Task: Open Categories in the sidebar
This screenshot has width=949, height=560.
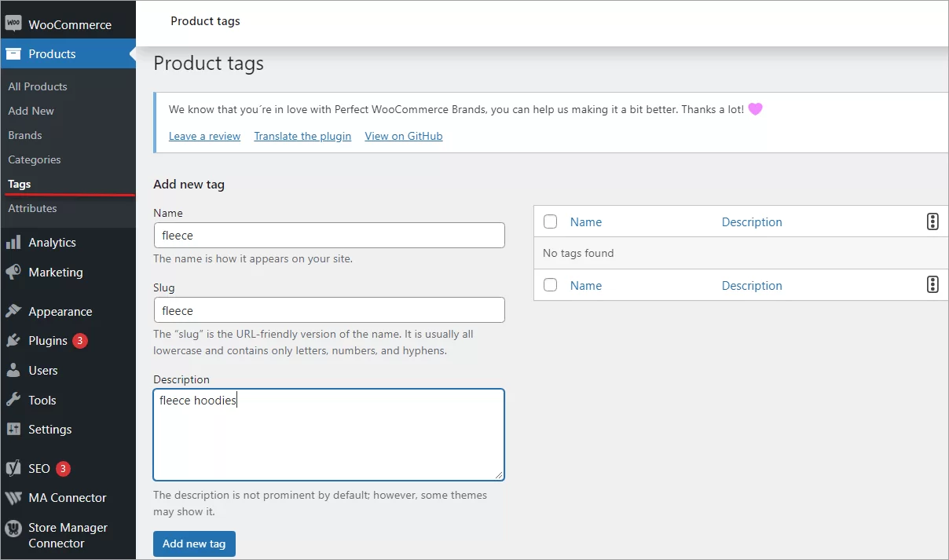Action: pos(34,159)
